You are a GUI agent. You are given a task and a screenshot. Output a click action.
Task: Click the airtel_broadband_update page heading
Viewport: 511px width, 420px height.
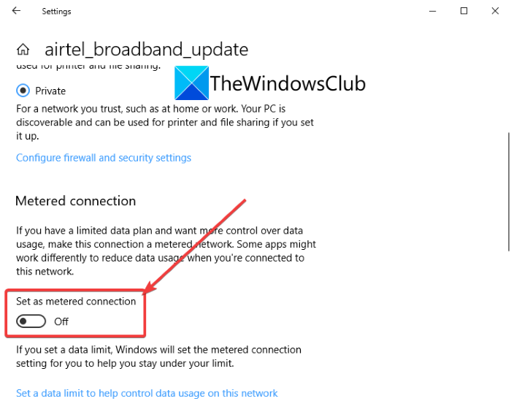tap(147, 50)
